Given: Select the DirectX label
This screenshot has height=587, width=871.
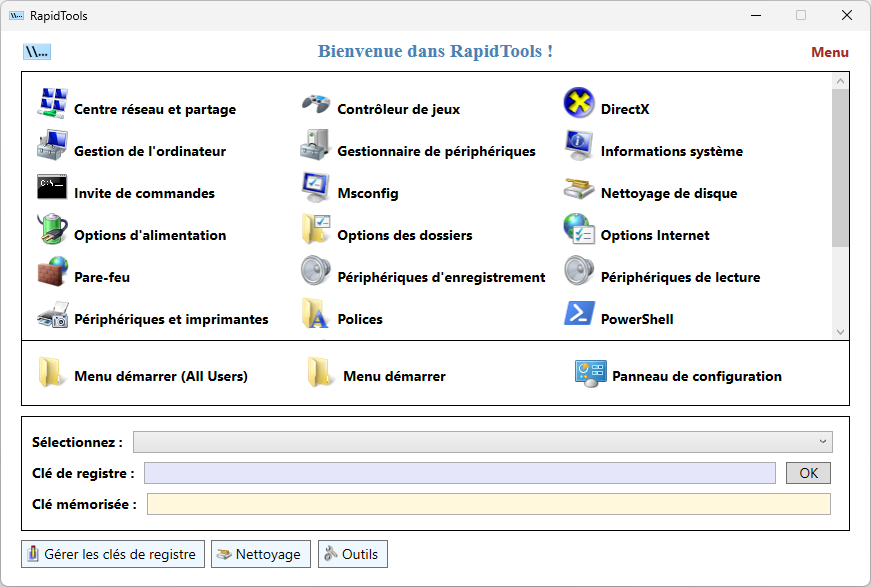Looking at the screenshot, I should (x=625, y=109).
